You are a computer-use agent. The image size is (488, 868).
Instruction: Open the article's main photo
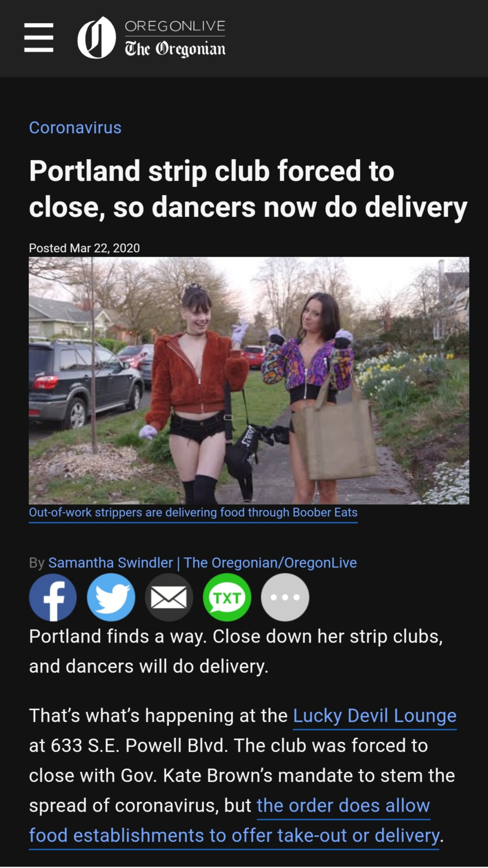(249, 380)
